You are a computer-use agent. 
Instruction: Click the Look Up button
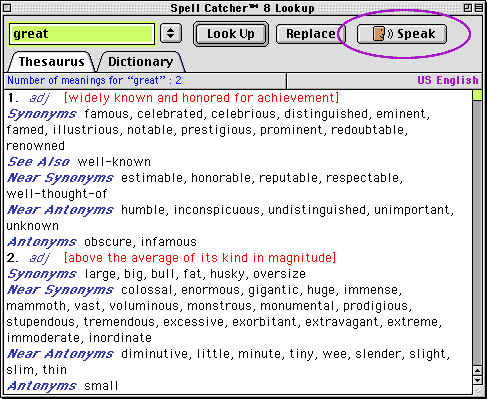coord(231,34)
